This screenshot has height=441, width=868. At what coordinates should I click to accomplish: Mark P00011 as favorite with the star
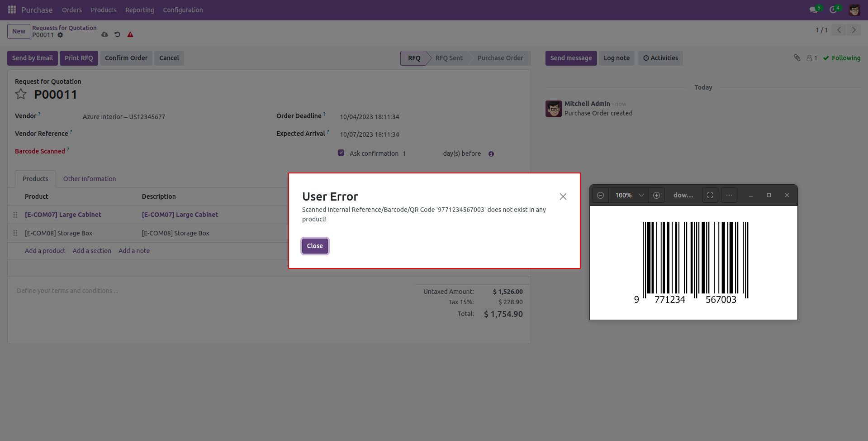coord(21,94)
